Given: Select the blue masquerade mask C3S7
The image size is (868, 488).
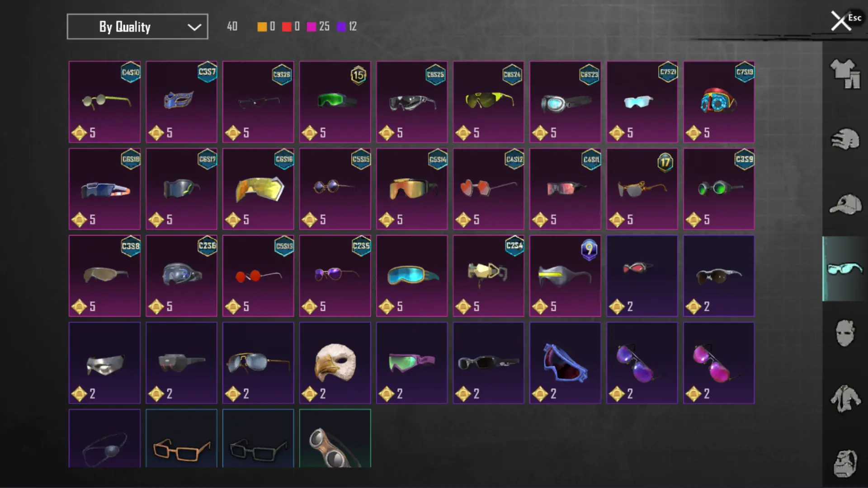Looking at the screenshot, I should (x=181, y=102).
